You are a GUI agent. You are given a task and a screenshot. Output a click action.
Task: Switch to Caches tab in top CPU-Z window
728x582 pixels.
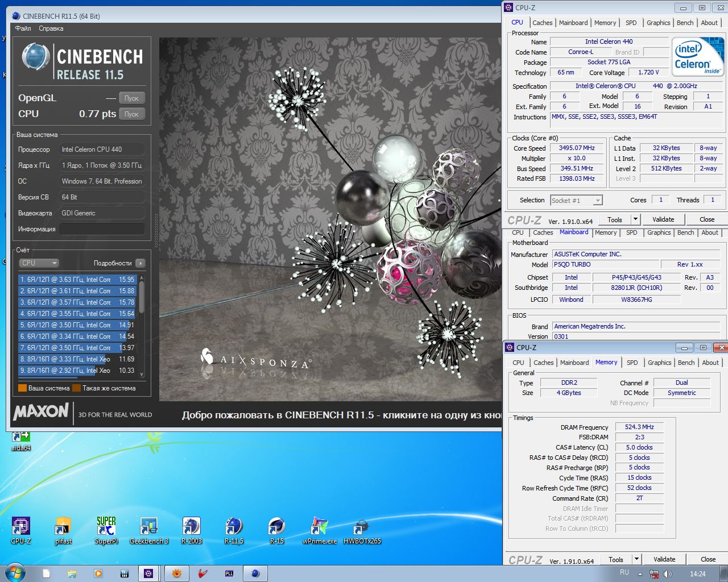(542, 23)
